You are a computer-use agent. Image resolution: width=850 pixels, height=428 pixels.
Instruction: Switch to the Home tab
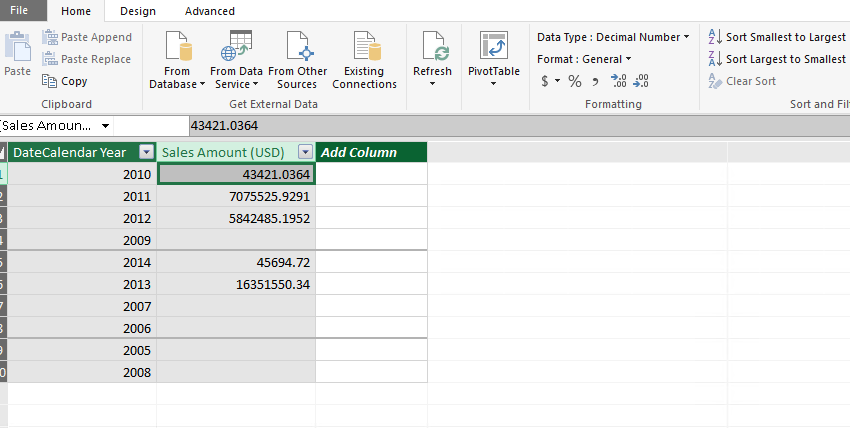coord(76,11)
